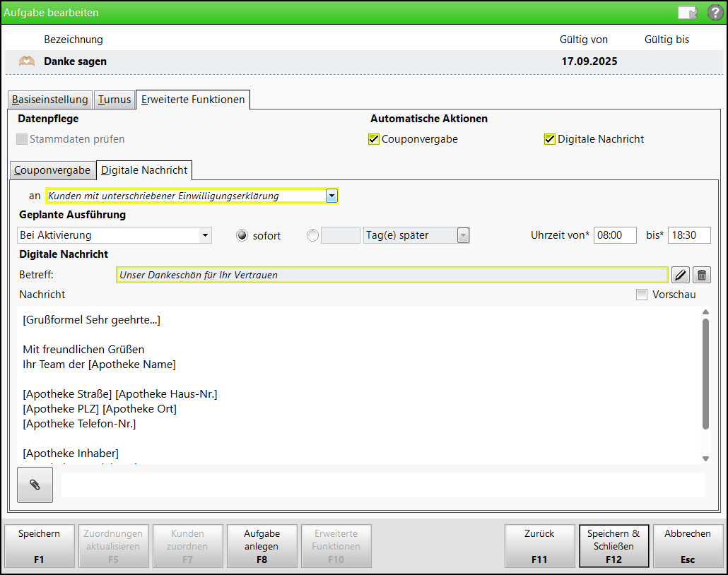Switch to the Basiseinstellung tab
This screenshot has width=728, height=575.
click(x=49, y=100)
